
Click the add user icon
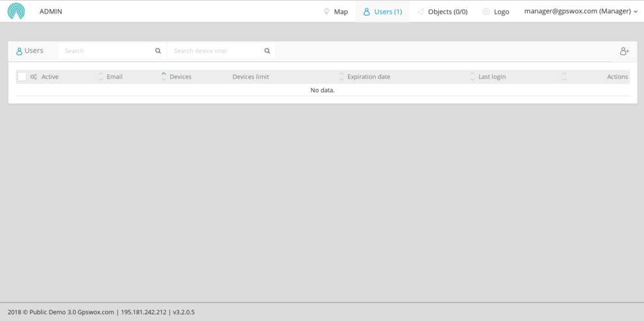(x=624, y=51)
